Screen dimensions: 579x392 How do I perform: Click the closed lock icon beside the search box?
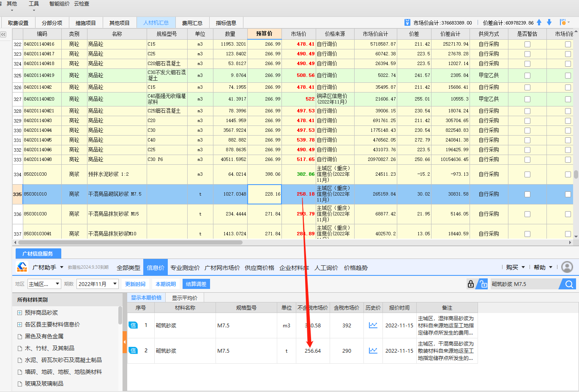pos(471,284)
